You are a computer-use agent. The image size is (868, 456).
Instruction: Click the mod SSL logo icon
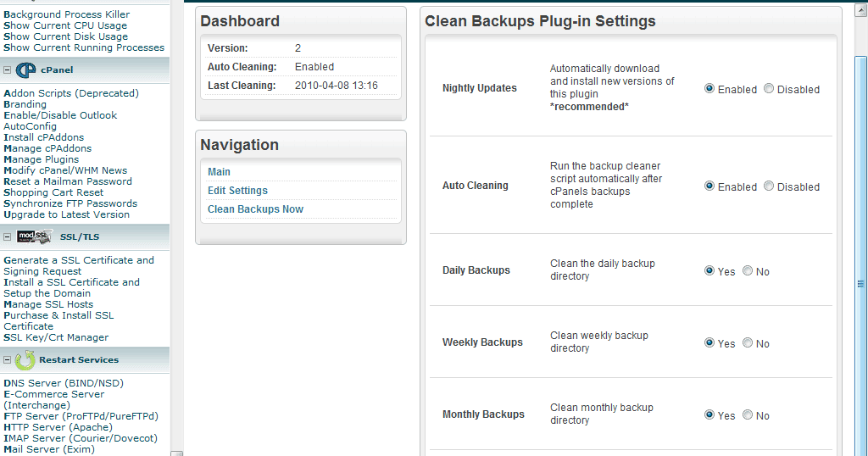click(34, 236)
